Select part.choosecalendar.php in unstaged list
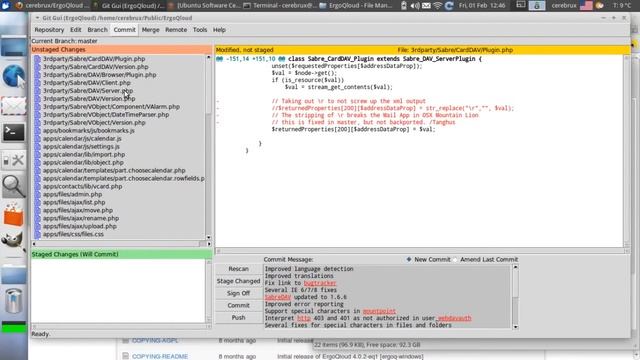 point(114,171)
